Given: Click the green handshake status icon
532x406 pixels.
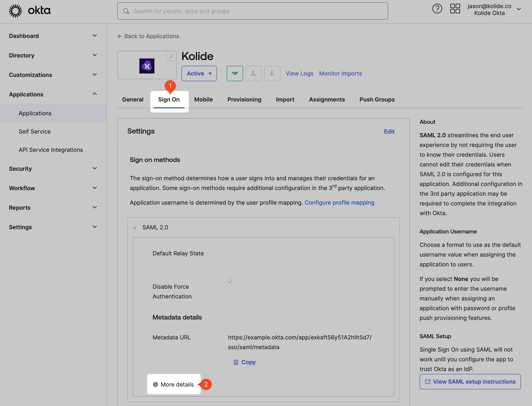Looking at the screenshot, I should click(235, 73).
